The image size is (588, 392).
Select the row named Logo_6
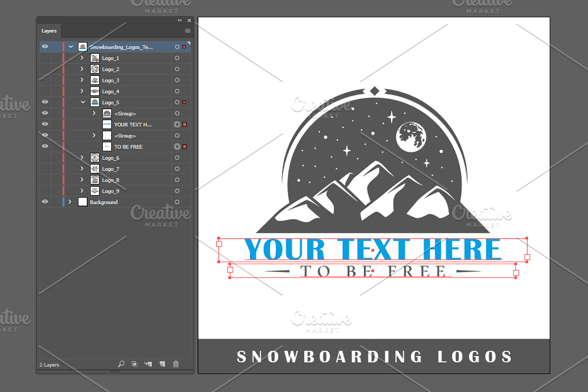[x=115, y=158]
